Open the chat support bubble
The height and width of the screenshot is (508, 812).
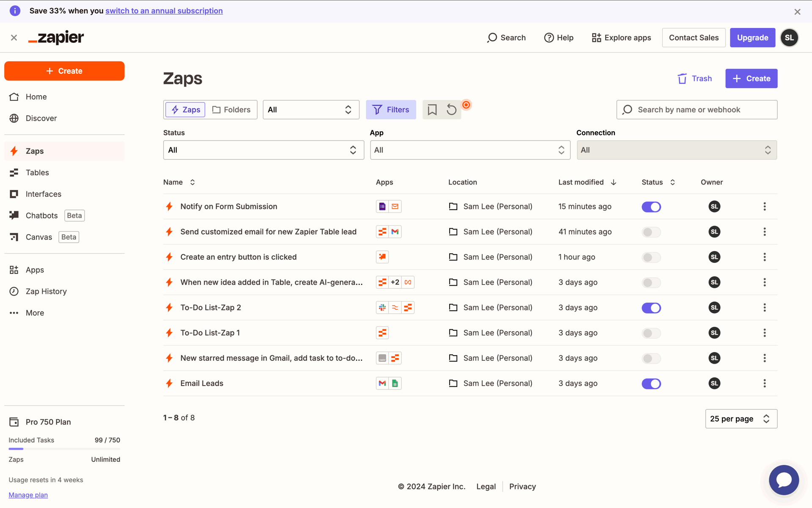[784, 480]
